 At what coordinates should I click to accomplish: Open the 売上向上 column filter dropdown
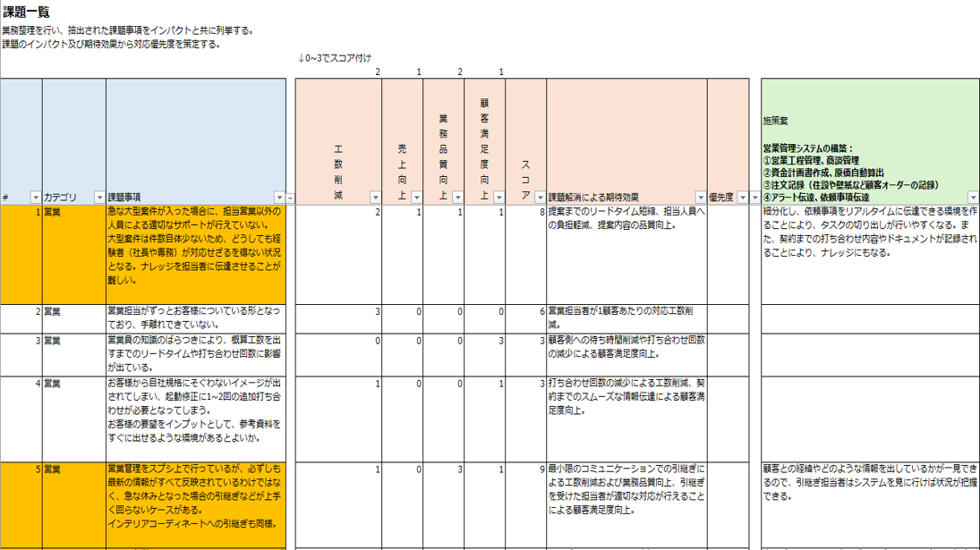(x=416, y=198)
